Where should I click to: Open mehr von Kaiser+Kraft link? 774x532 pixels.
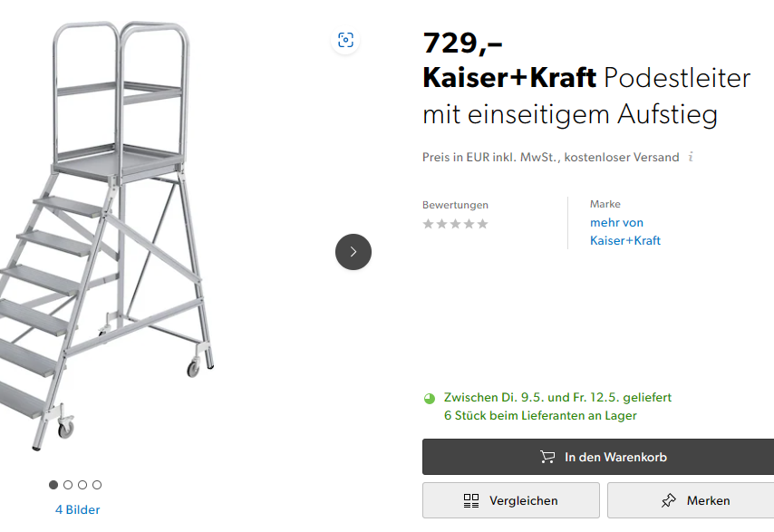pos(625,231)
